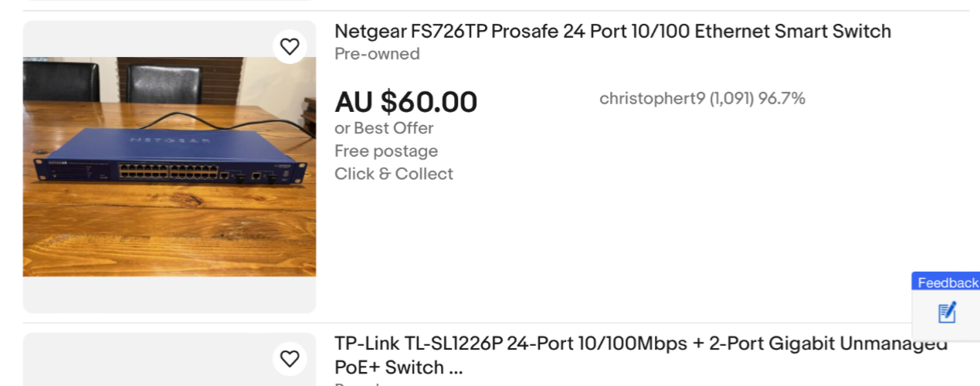Screen dimensions: 980x386
Task: Click the blue Netgear device in photo
Action: 169,158
